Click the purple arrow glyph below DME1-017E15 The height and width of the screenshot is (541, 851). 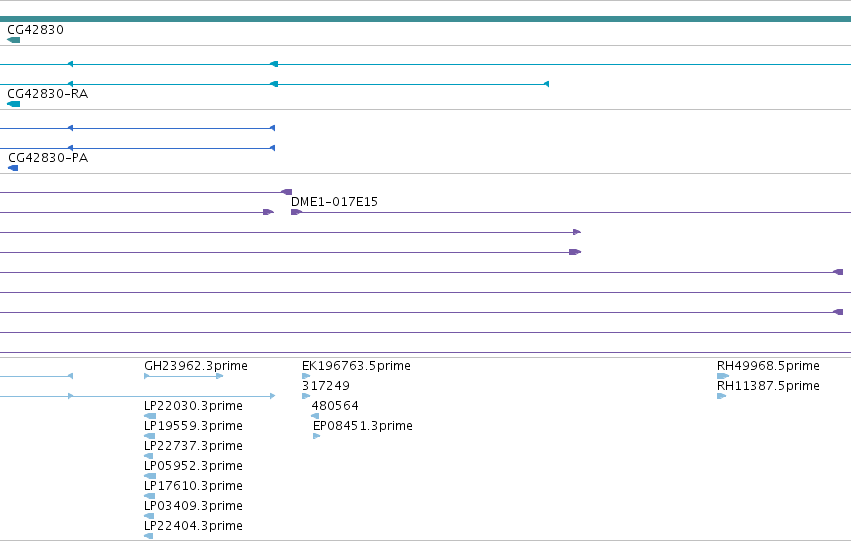[296, 212]
